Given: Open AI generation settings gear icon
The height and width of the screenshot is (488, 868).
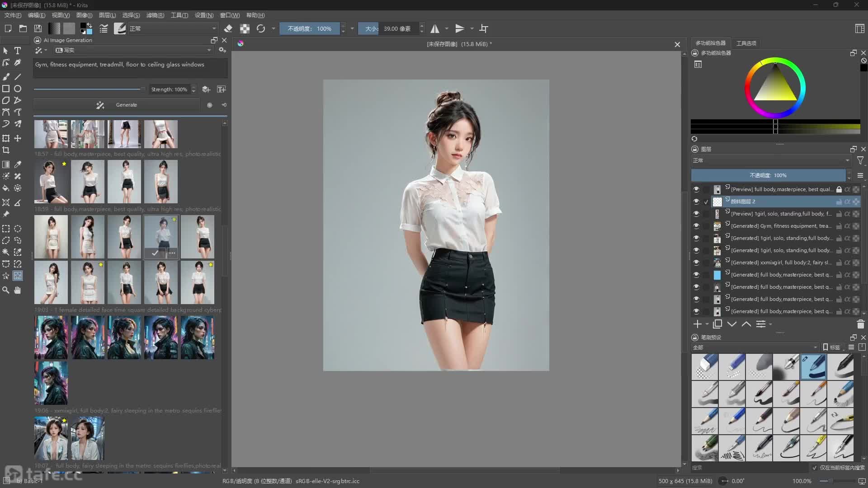Looking at the screenshot, I should [x=222, y=50].
